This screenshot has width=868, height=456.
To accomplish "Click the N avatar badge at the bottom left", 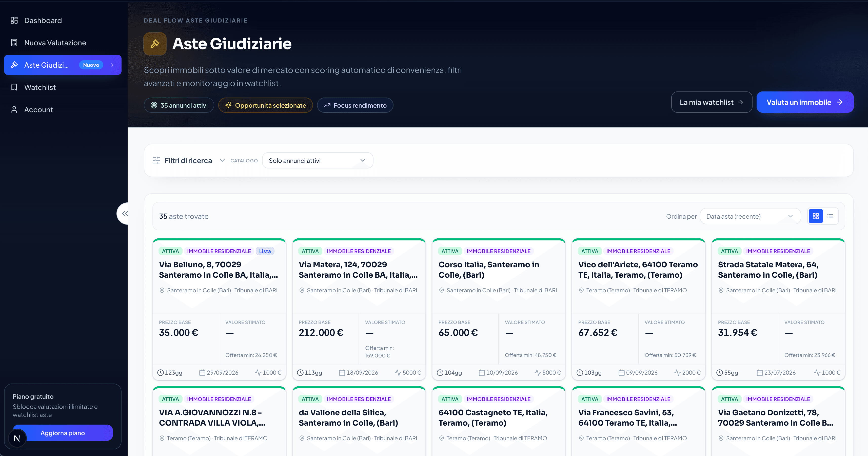I will pyautogui.click(x=17, y=438).
